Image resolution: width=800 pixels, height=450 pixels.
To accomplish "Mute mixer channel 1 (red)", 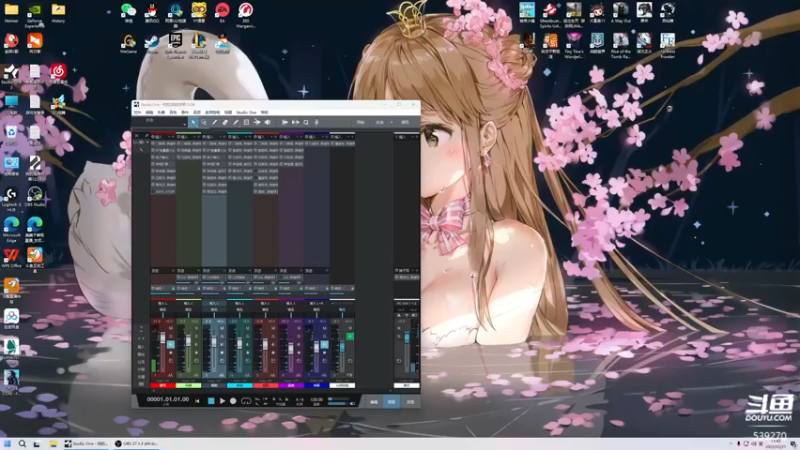I will (170, 328).
